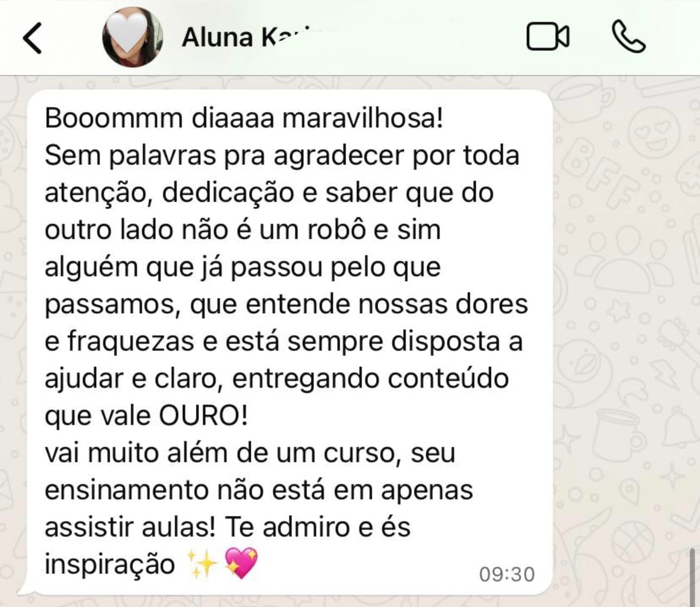Open the contact's profile picture

(132, 37)
